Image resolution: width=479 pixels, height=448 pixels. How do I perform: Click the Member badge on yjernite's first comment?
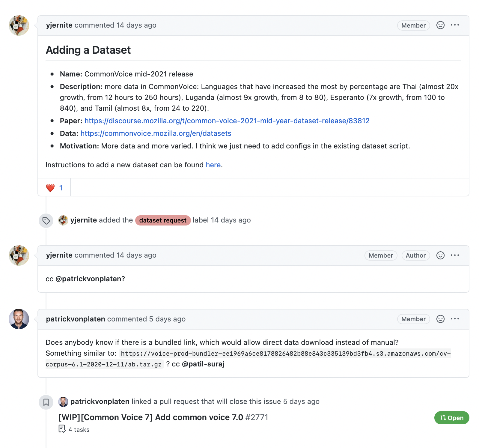(413, 25)
